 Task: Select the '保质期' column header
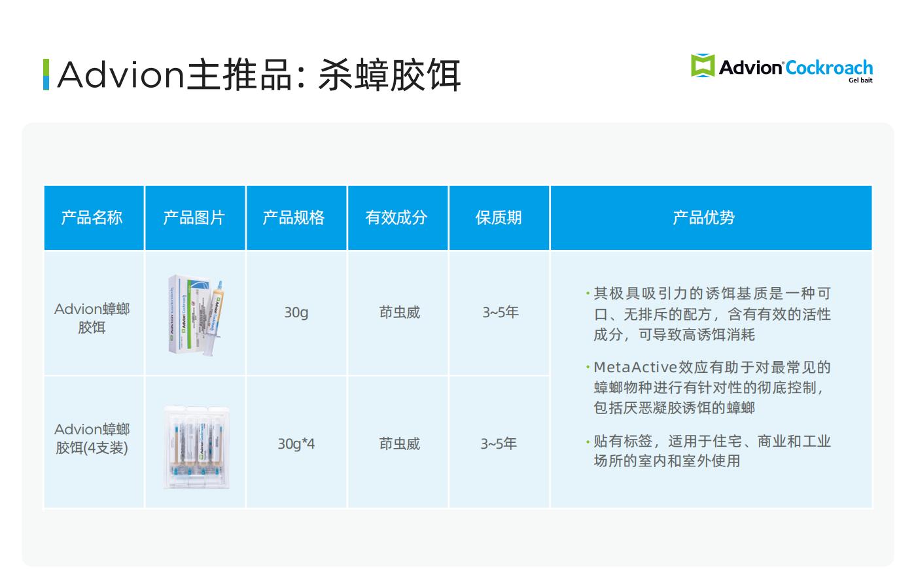click(499, 218)
